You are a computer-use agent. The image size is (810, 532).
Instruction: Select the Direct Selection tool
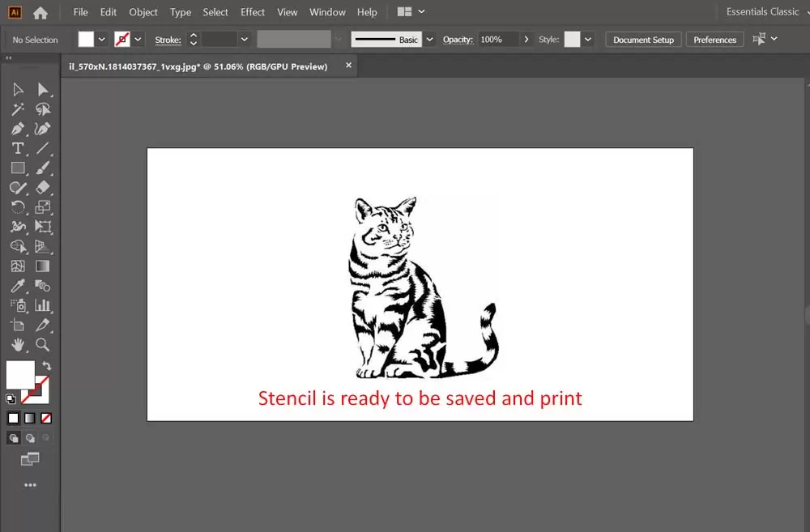click(43, 89)
